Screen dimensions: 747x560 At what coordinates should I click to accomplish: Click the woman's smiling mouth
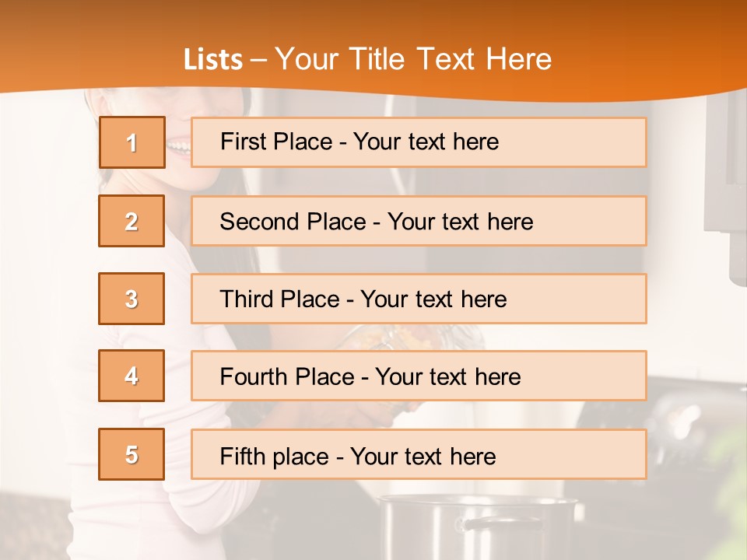pos(178,145)
